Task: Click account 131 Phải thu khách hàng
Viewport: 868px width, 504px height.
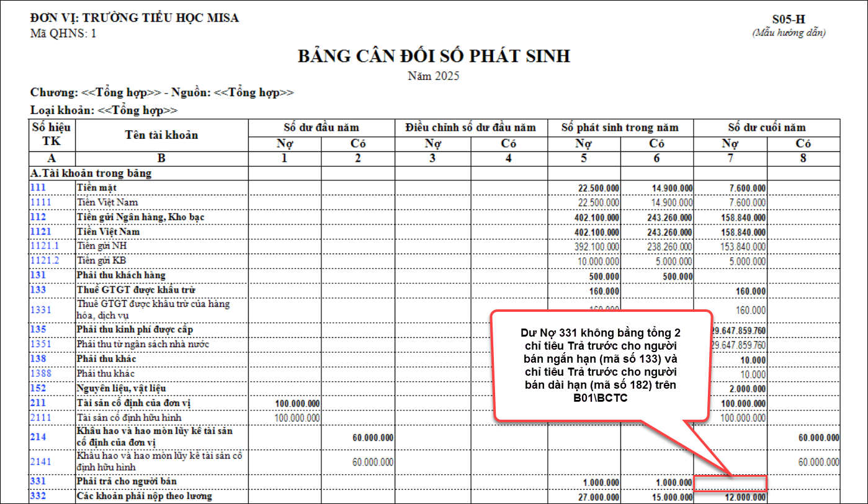Action: coord(38,275)
